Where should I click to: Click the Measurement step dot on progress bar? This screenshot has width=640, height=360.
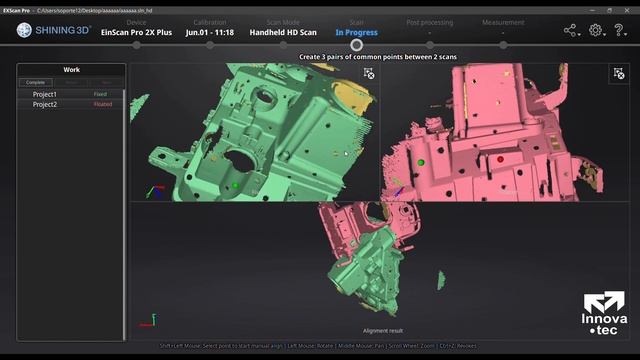(503, 45)
